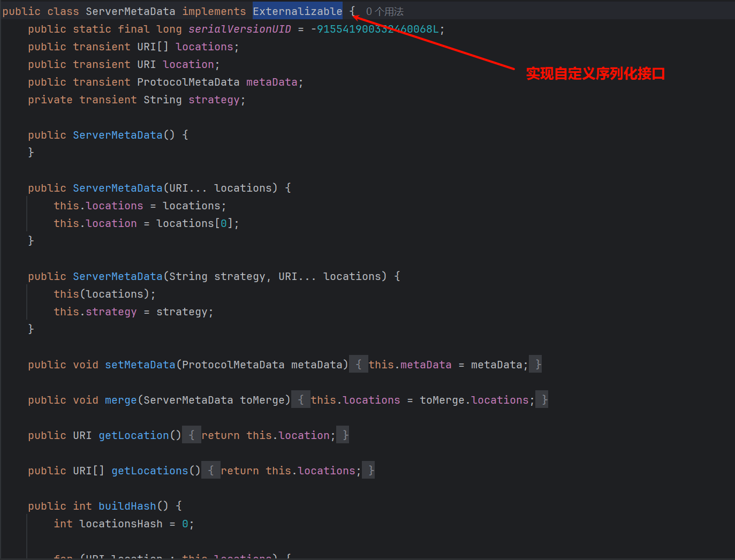Click the ServerMetaData class name in declaration

(130, 11)
